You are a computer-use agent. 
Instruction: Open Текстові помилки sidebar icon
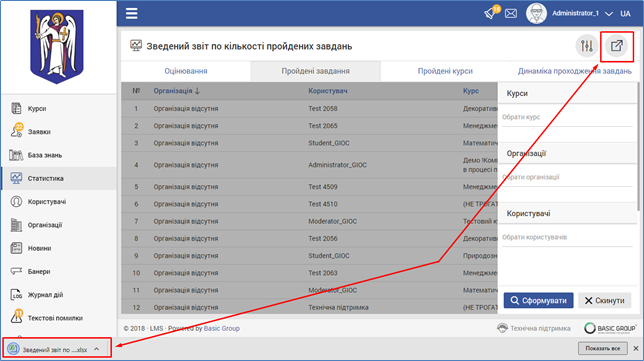click(16, 316)
